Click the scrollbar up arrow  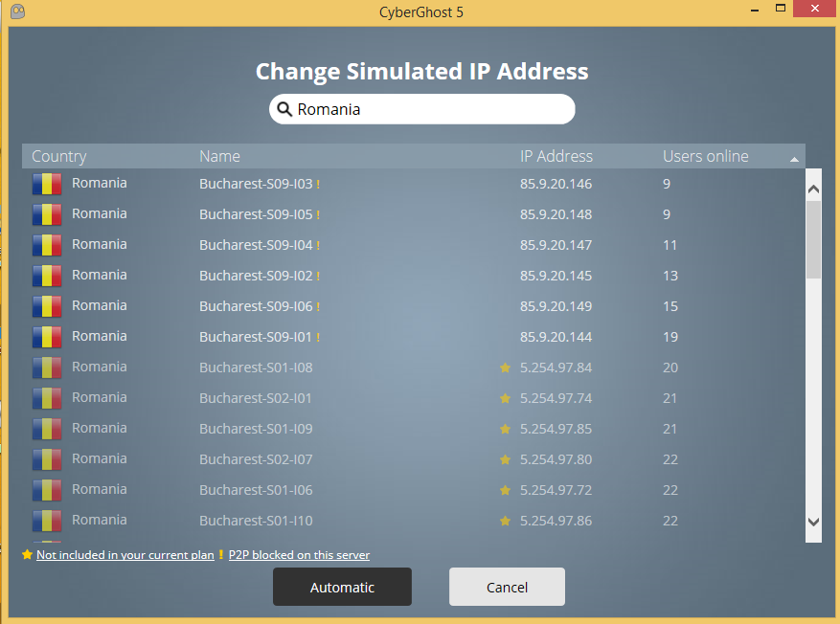813,189
